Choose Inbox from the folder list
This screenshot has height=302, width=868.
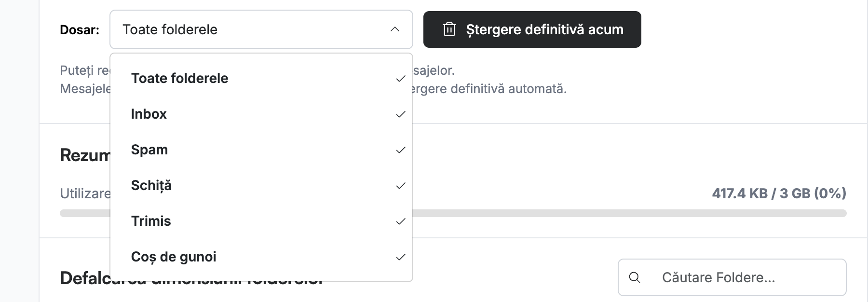click(x=261, y=114)
